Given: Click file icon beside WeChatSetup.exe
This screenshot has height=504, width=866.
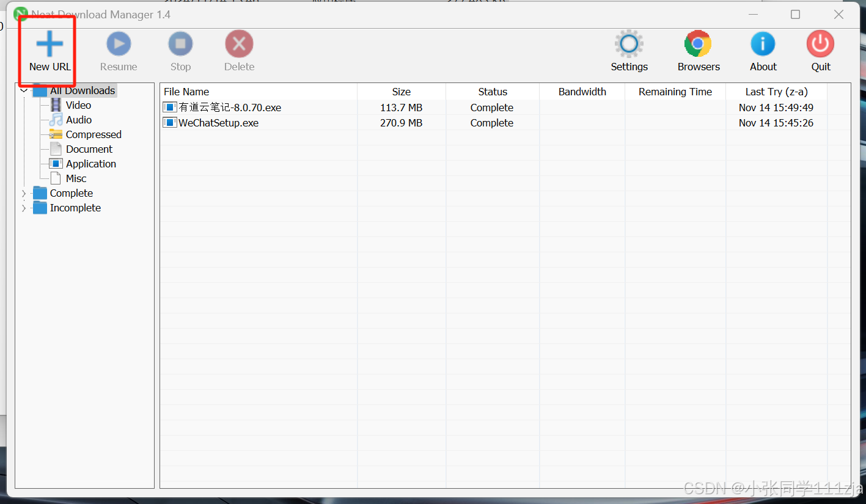Looking at the screenshot, I should click(x=170, y=123).
